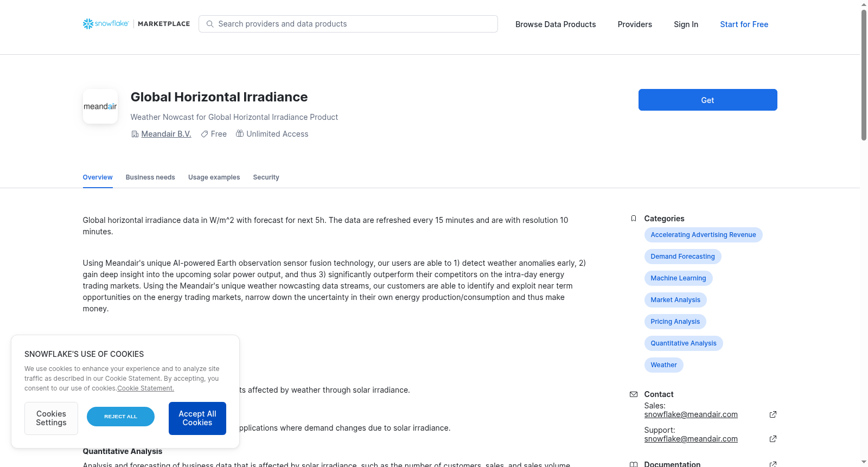Click the scrollbar up arrow
Screen dimensions: 868x467
pyautogui.click(x=864, y=4)
